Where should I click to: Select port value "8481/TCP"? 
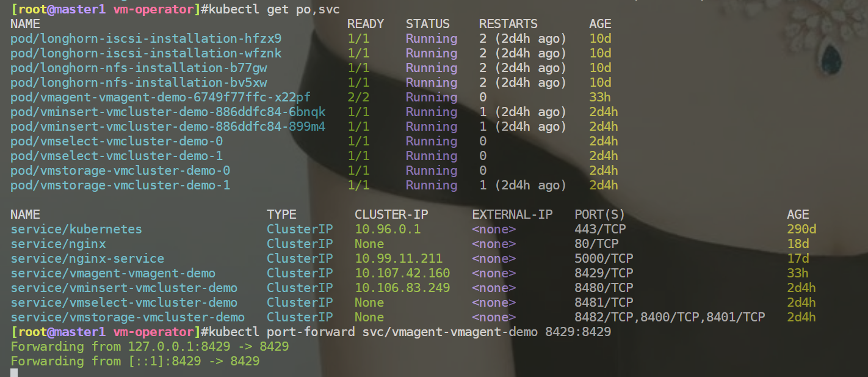tap(604, 302)
